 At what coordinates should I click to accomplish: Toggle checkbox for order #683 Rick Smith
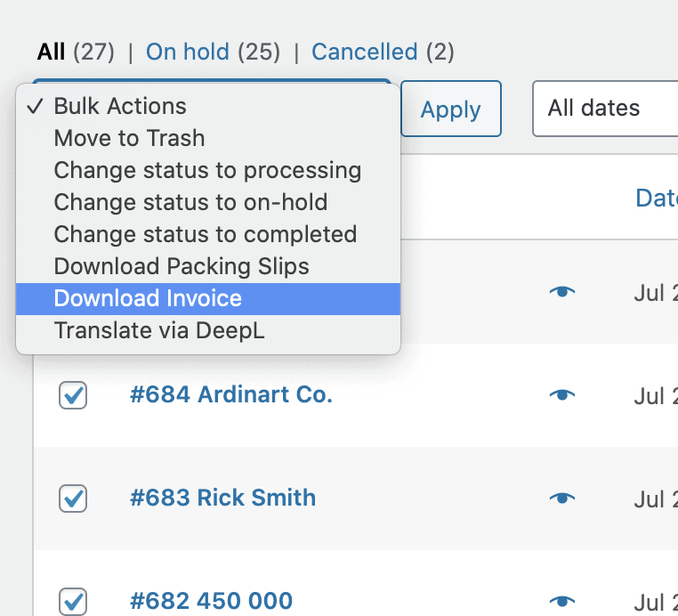(73, 498)
